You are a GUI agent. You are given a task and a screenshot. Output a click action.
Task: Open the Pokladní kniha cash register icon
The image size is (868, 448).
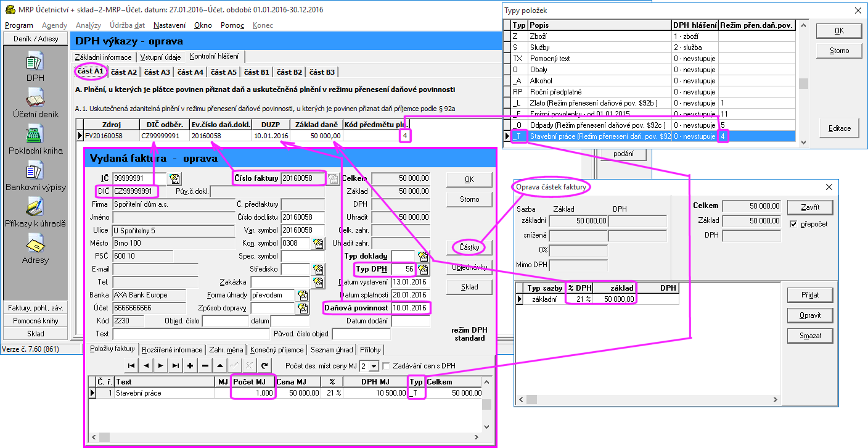tap(35, 135)
